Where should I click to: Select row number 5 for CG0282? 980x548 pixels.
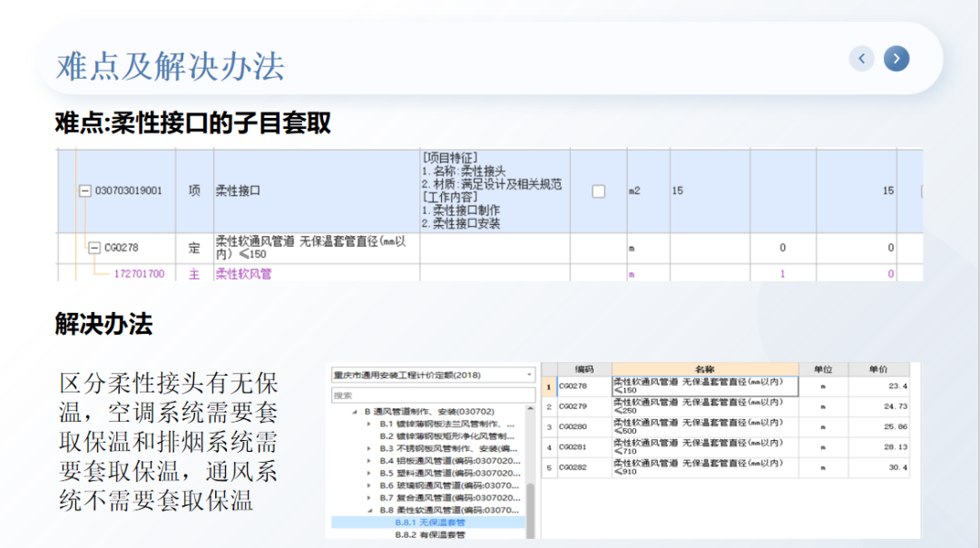click(x=548, y=467)
